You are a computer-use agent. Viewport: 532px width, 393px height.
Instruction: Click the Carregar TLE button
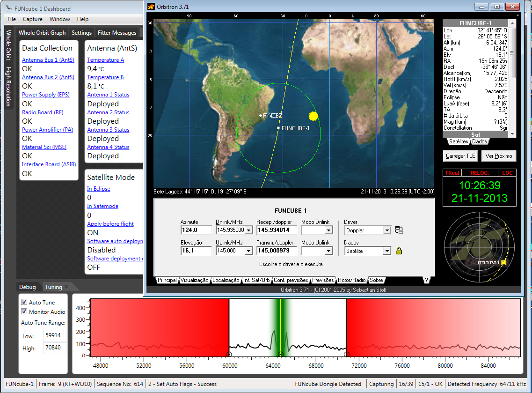click(460, 156)
